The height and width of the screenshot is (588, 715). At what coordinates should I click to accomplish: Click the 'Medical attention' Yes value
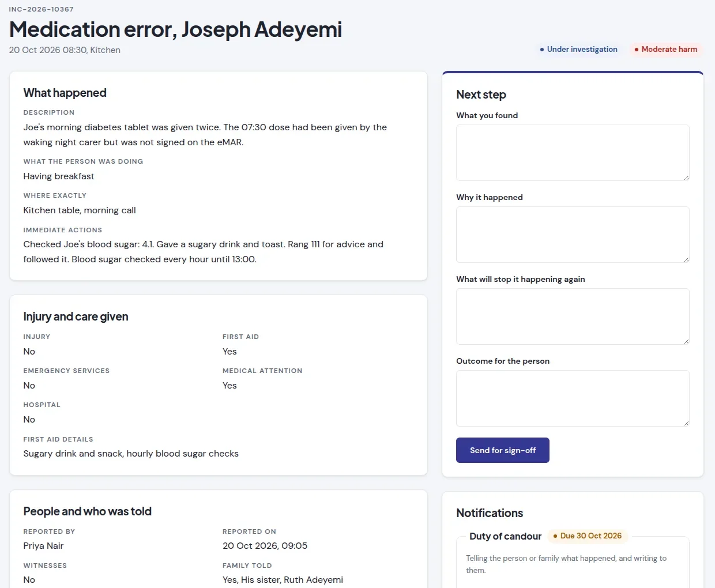229,386
